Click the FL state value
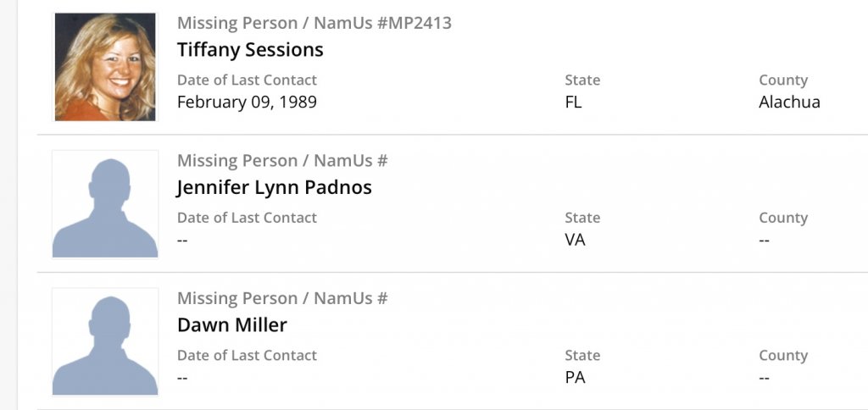The height and width of the screenshot is (410, 868). tap(574, 102)
